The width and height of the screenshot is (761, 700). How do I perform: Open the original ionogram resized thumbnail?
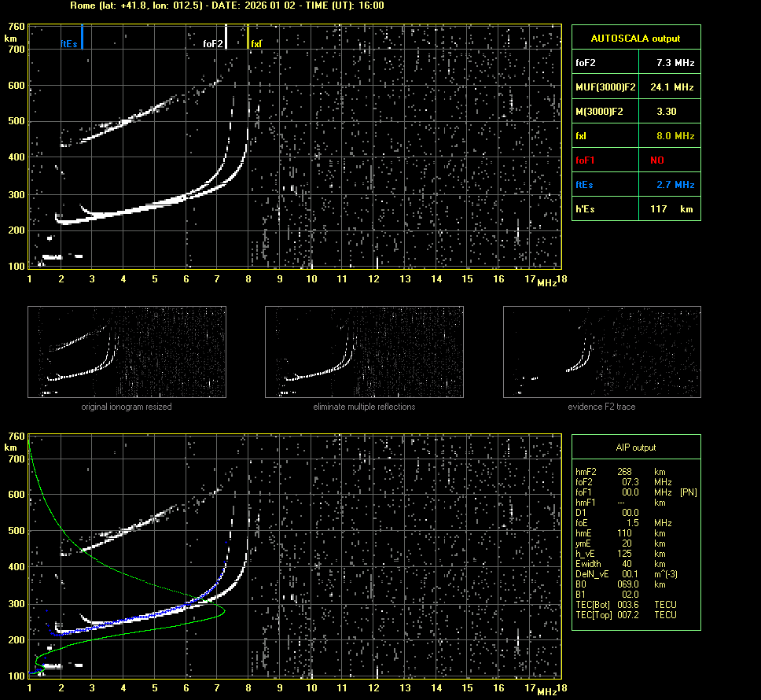(127, 352)
